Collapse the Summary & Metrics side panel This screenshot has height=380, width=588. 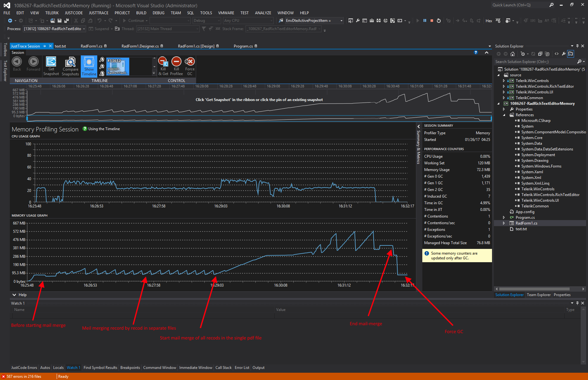coord(419,127)
